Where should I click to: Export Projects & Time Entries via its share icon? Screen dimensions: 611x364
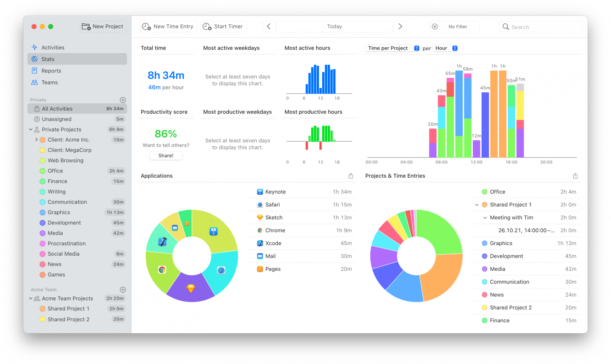[x=576, y=175]
